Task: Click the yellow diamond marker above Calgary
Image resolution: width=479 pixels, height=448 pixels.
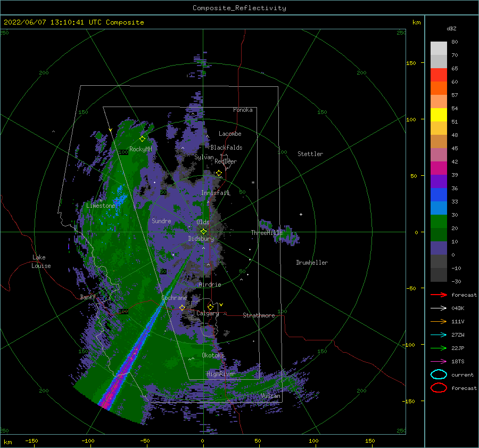Action: point(210,307)
